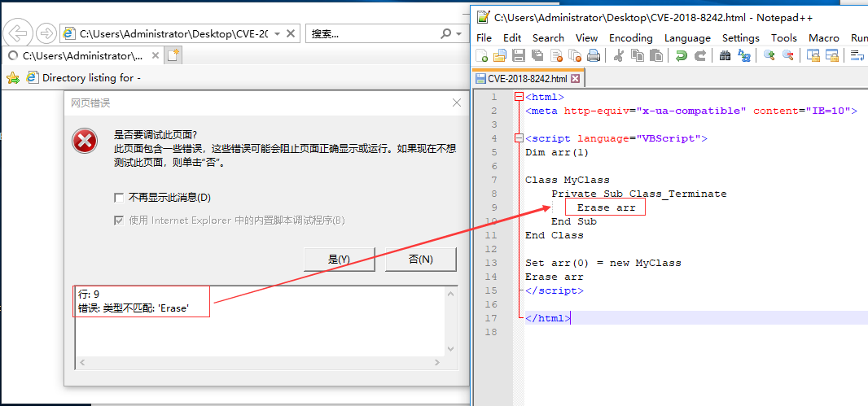The image size is (868, 406).
Task: Open Find with the binoculars icon
Action: [x=725, y=55]
